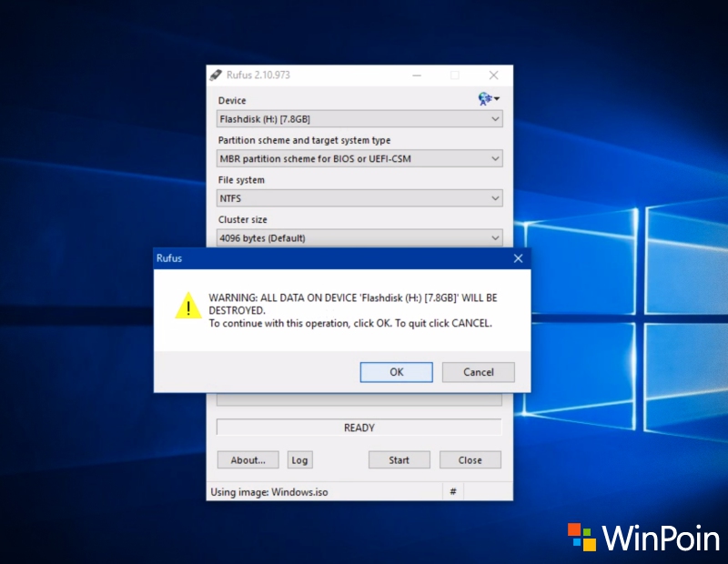The height and width of the screenshot is (564, 728).
Task: Open the Cluster size dropdown
Action: coord(359,238)
